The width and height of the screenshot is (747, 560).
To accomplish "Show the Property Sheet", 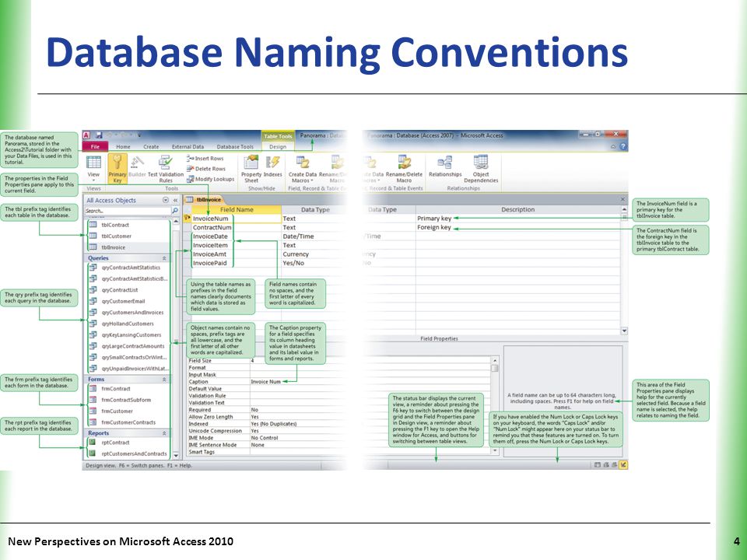I will [251, 169].
